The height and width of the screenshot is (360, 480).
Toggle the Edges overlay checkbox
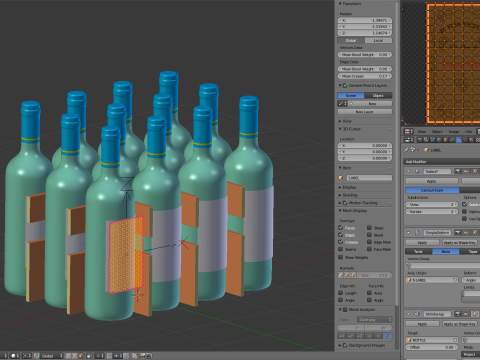point(341,235)
